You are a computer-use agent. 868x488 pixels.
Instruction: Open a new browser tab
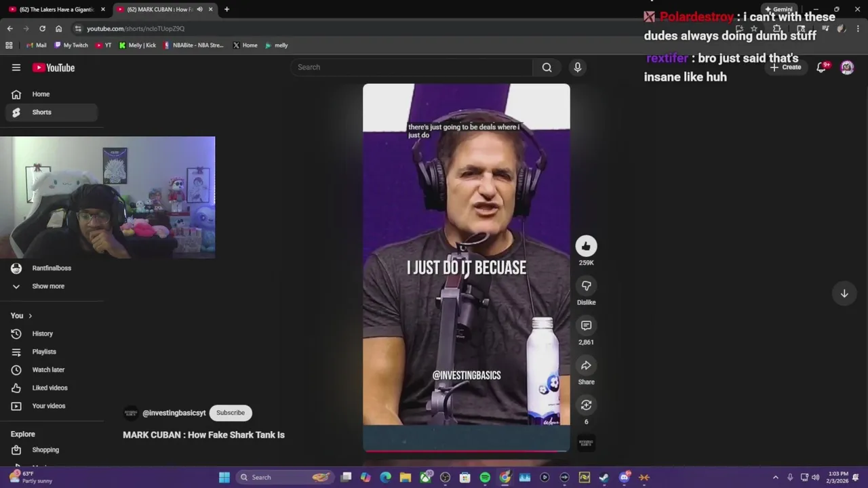click(226, 9)
